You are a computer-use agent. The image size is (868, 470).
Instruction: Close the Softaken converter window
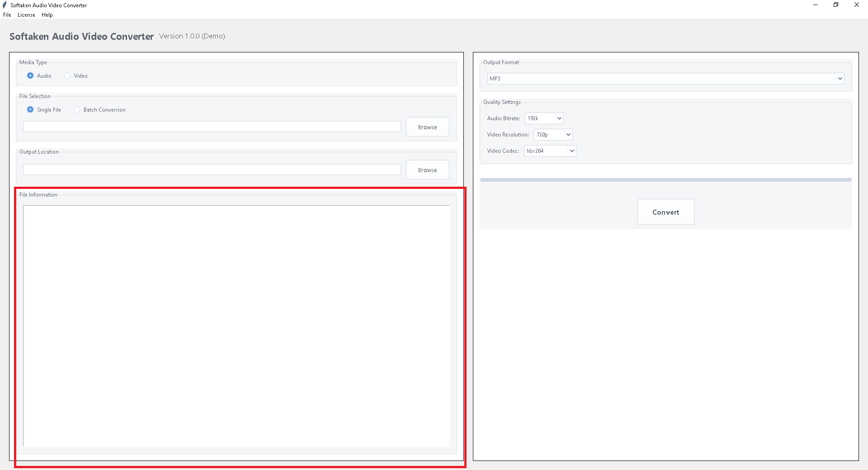(857, 5)
